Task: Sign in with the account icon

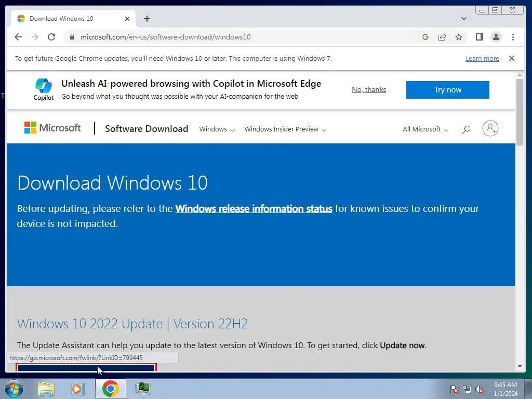Action: click(490, 128)
